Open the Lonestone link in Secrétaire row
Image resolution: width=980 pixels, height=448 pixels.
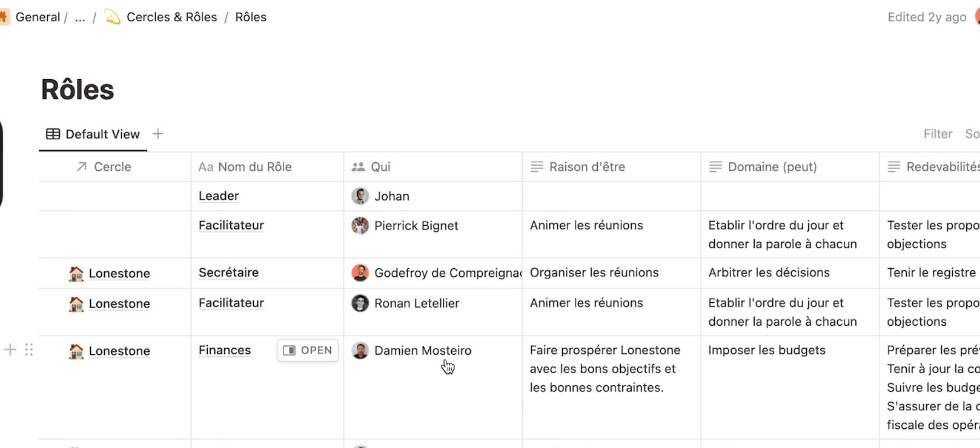coord(119,273)
